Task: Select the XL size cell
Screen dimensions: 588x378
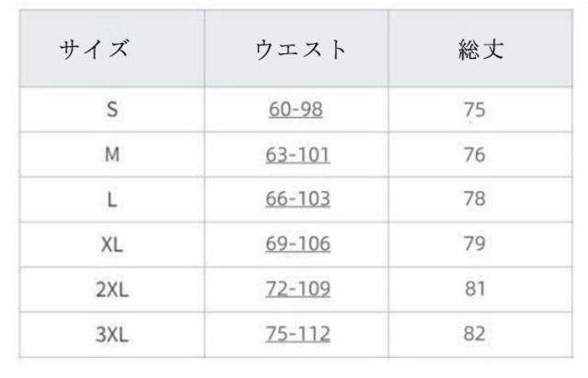Action: [x=112, y=245]
